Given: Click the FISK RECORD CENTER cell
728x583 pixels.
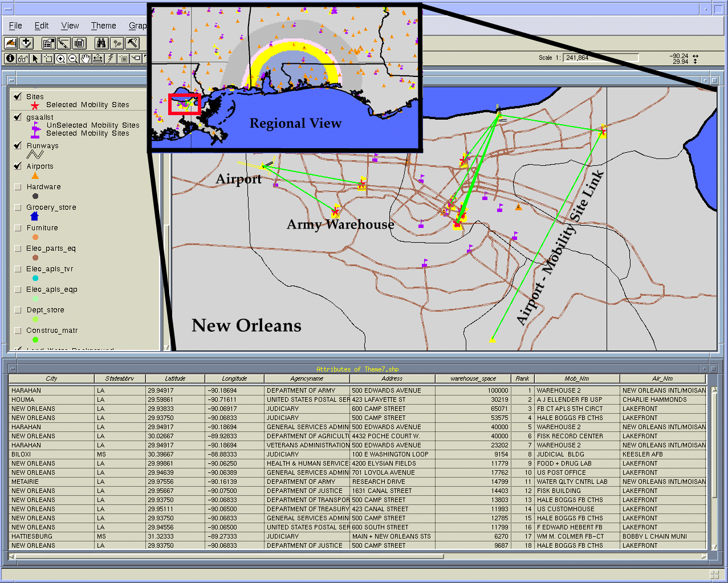Looking at the screenshot, I should pos(577,436).
